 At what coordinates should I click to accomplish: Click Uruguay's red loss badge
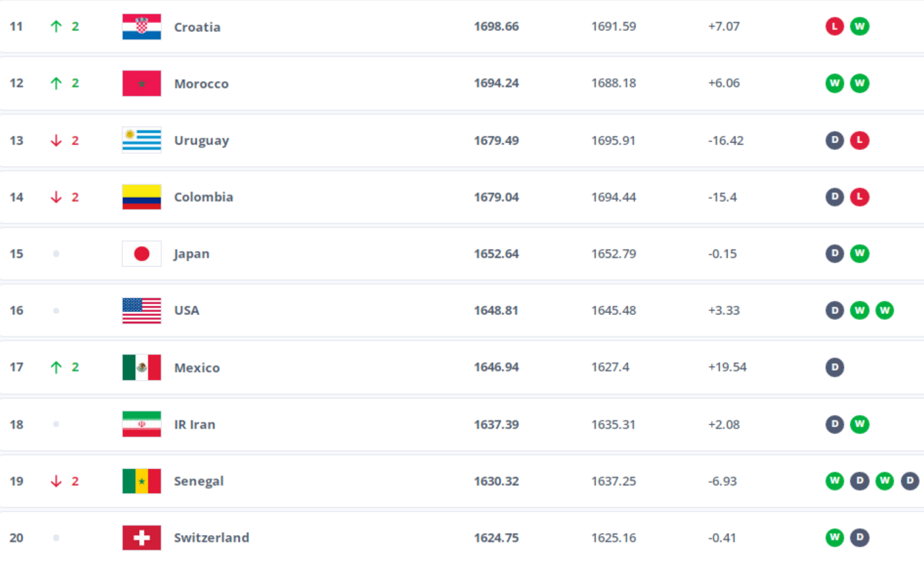point(859,140)
